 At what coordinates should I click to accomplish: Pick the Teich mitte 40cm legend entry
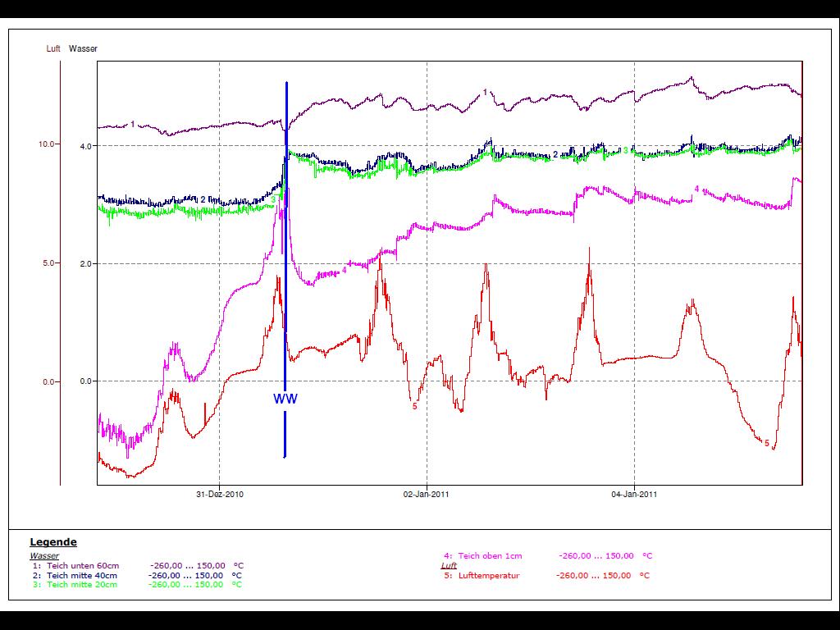(x=82, y=575)
